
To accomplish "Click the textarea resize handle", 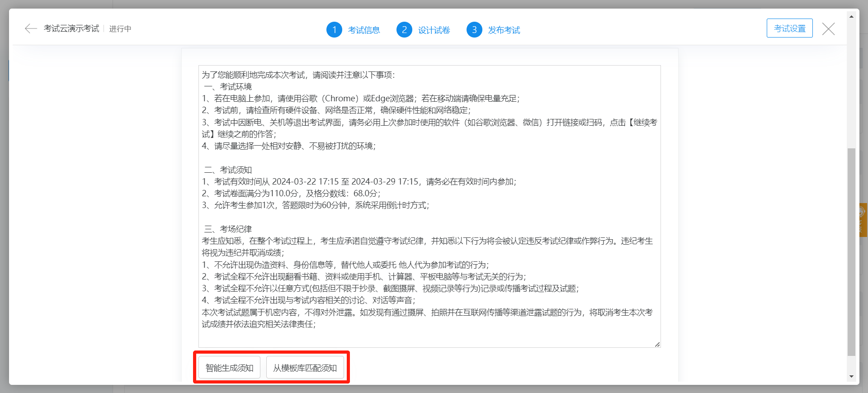I will [657, 345].
